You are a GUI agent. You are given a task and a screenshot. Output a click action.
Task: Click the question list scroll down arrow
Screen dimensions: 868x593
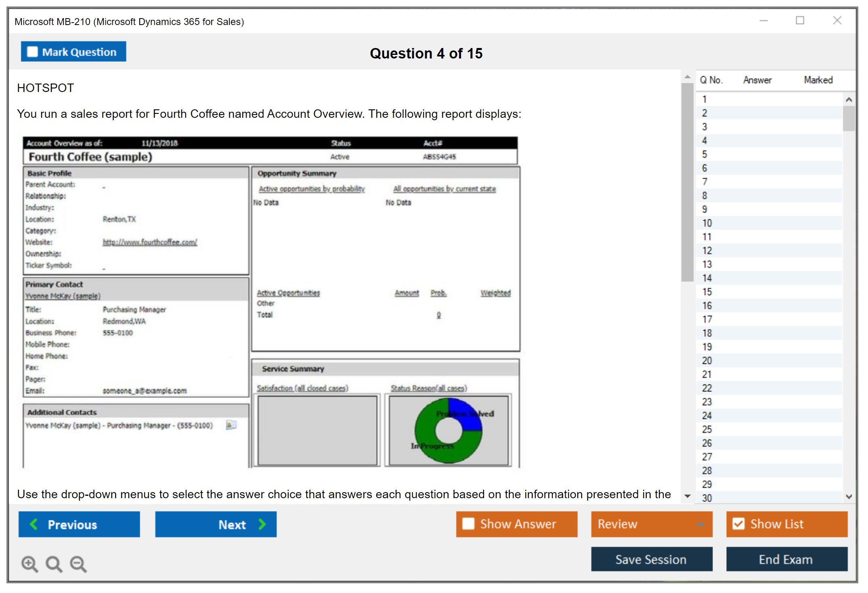(849, 497)
